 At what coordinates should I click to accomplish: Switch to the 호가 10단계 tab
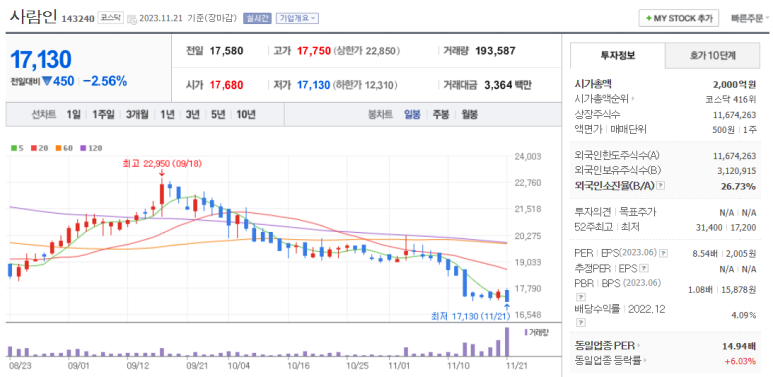point(712,56)
